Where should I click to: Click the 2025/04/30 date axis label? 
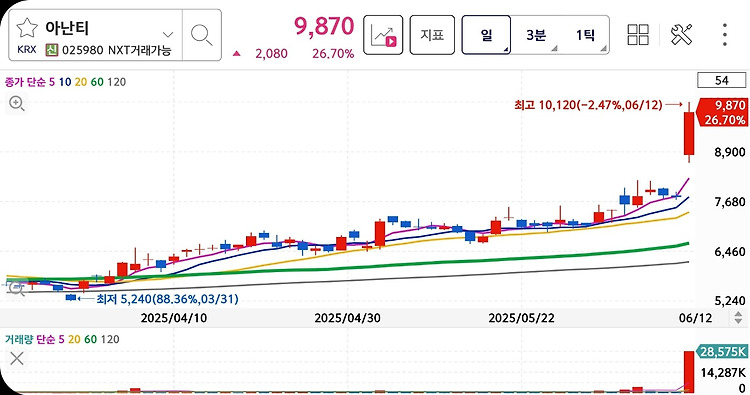(347, 318)
